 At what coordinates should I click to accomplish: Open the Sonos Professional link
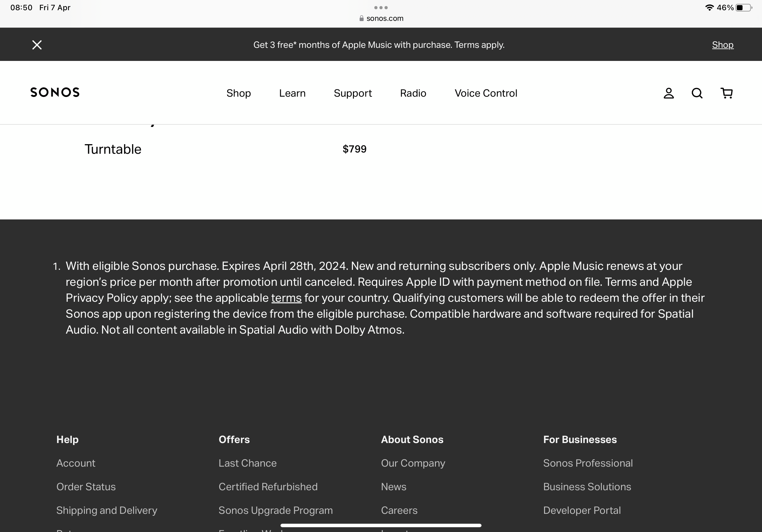point(588,463)
